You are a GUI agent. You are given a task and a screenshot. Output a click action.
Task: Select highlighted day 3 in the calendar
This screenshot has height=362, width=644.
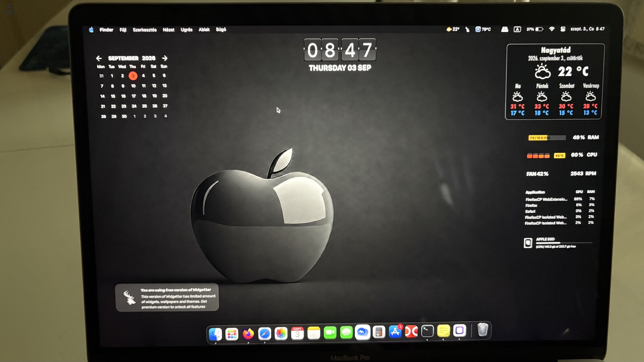133,76
